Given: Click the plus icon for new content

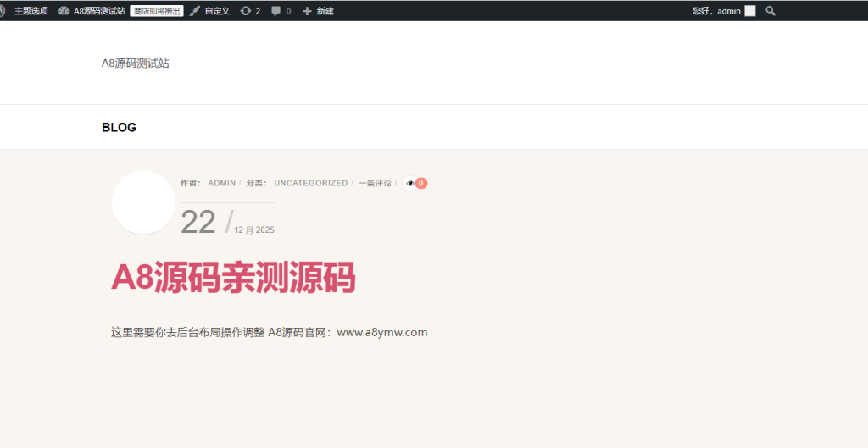Looking at the screenshot, I should tap(307, 11).
